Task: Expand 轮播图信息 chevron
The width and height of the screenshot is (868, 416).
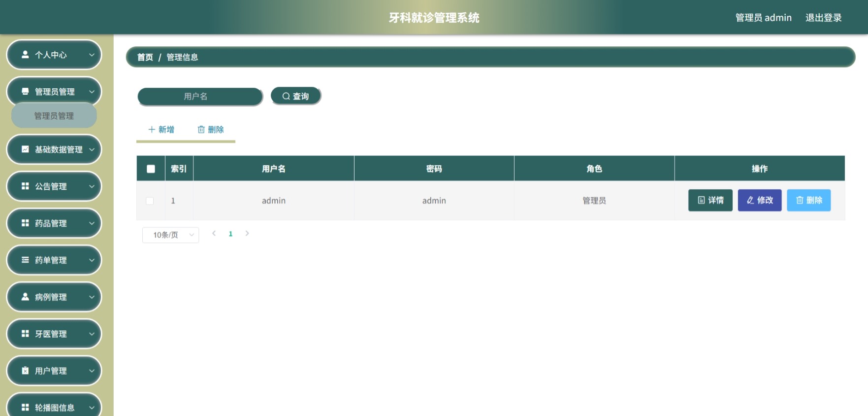Action: (x=92, y=408)
